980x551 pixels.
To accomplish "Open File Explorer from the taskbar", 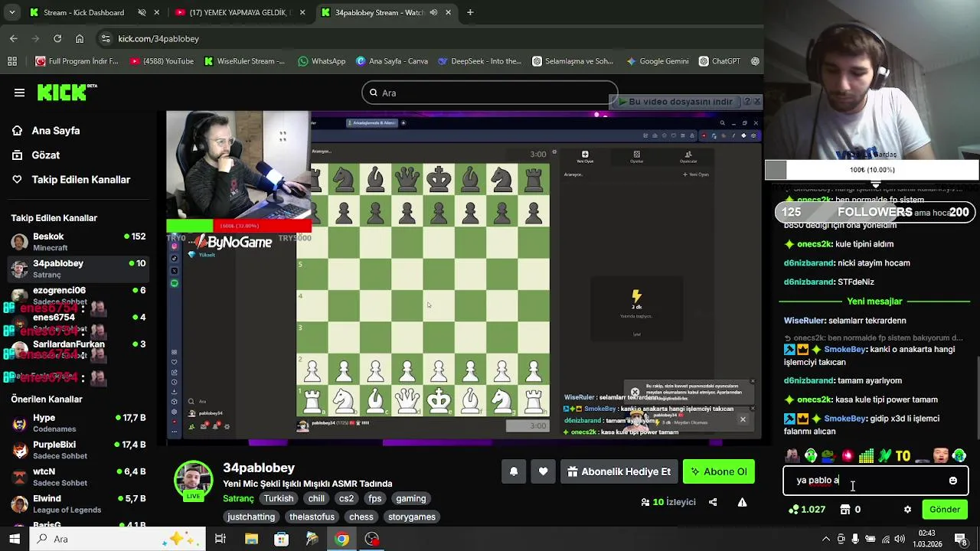I will (x=251, y=539).
